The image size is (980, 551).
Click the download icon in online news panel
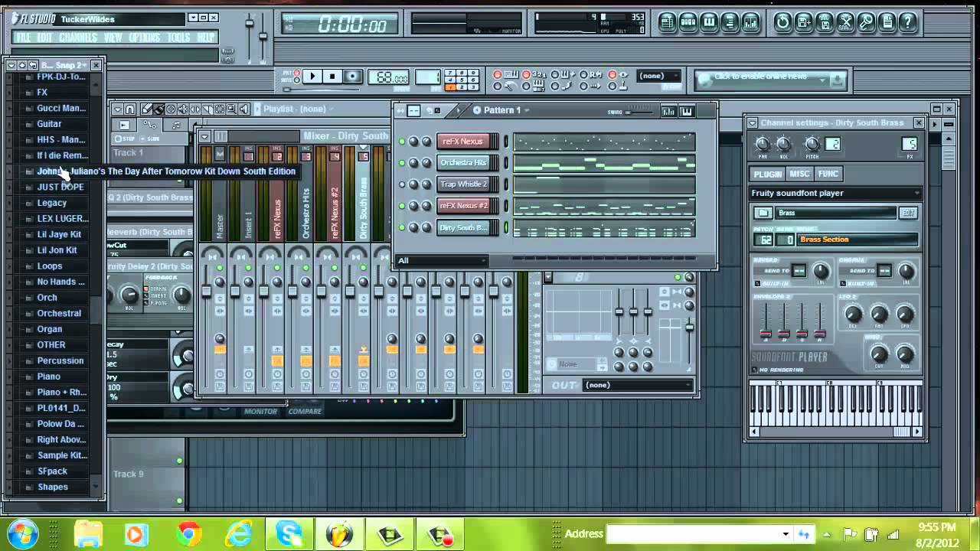[837, 79]
